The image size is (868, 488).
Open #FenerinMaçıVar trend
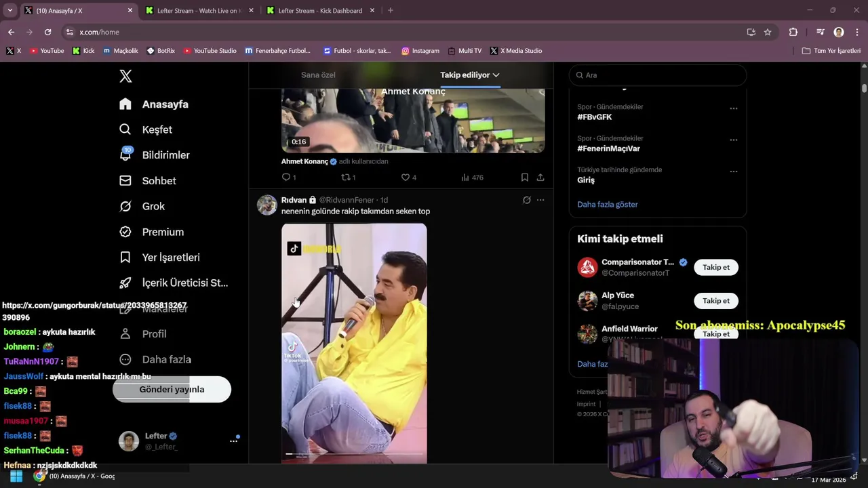point(608,148)
